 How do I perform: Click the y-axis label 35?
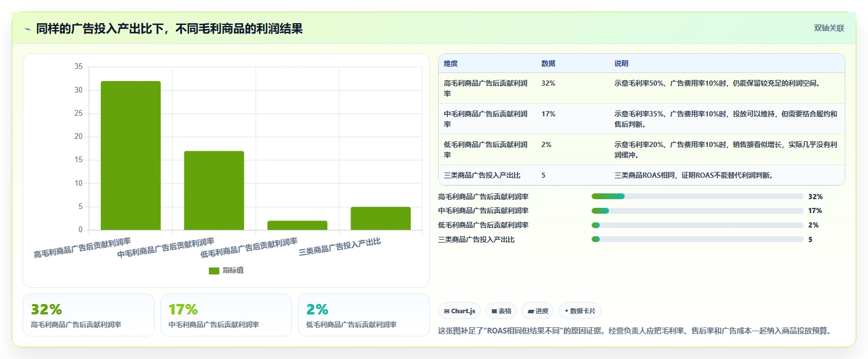(x=79, y=67)
